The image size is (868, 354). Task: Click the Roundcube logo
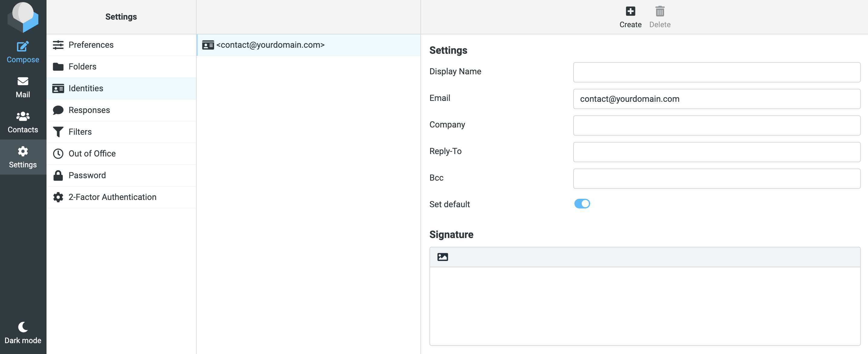(23, 17)
